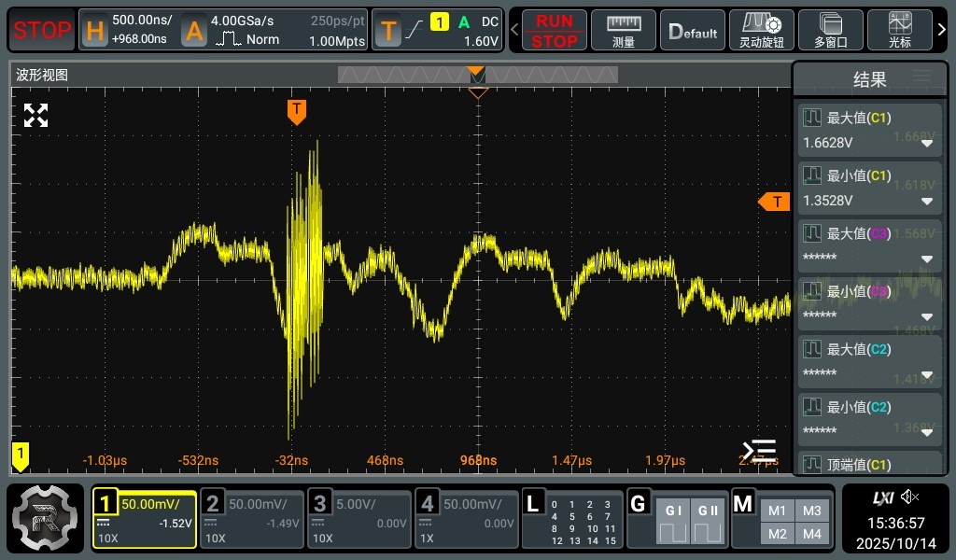Select the 灵动旋钮 flex knob icon
This screenshot has height=560, width=956.
coord(761,30)
